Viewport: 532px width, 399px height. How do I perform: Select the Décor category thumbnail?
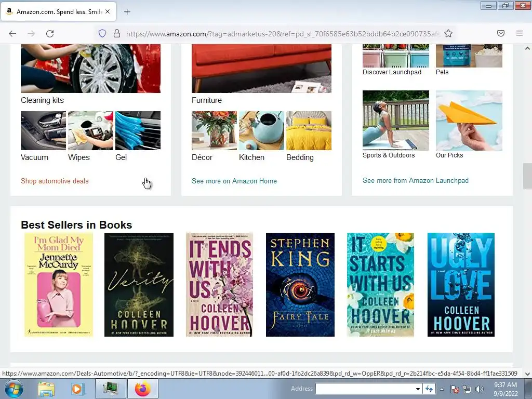(215, 130)
